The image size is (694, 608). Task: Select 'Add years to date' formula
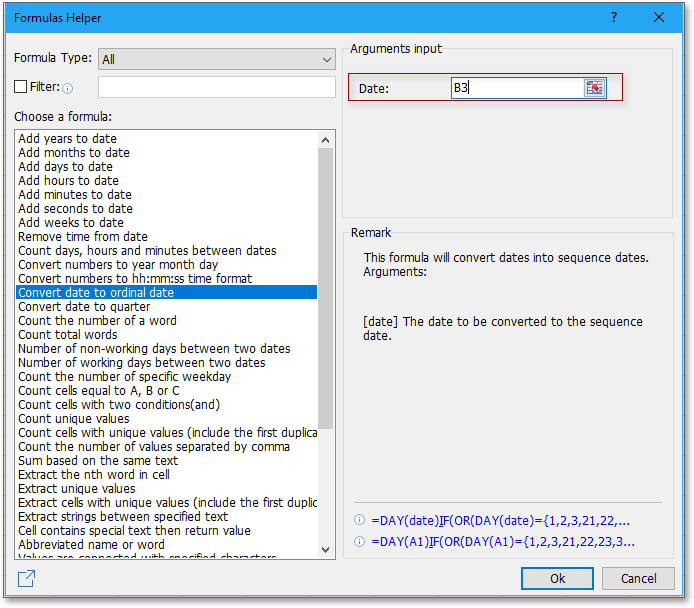click(67, 139)
